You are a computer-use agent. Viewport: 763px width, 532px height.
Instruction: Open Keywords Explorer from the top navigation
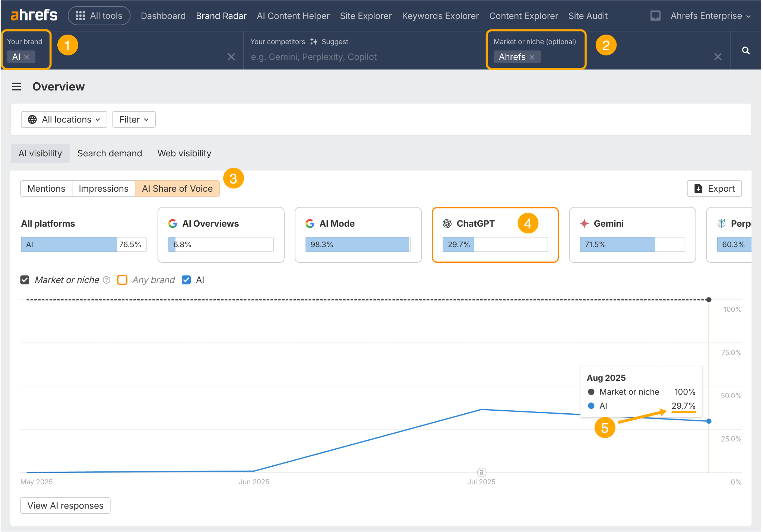coord(440,16)
